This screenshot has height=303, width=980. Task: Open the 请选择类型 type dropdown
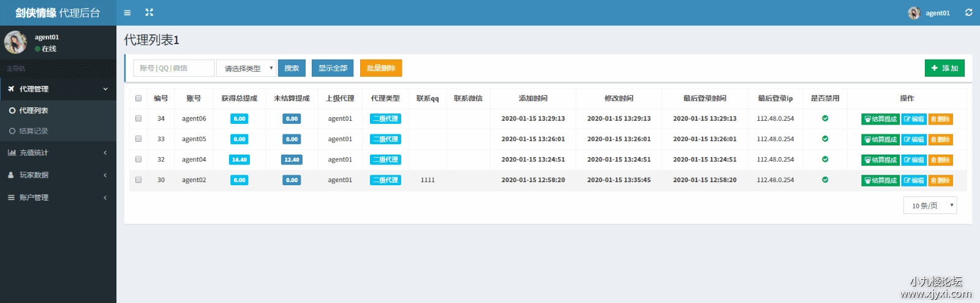click(x=246, y=68)
